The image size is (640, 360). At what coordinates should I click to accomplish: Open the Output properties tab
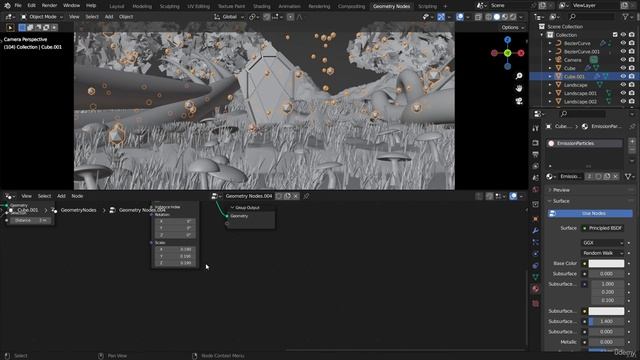click(x=536, y=155)
